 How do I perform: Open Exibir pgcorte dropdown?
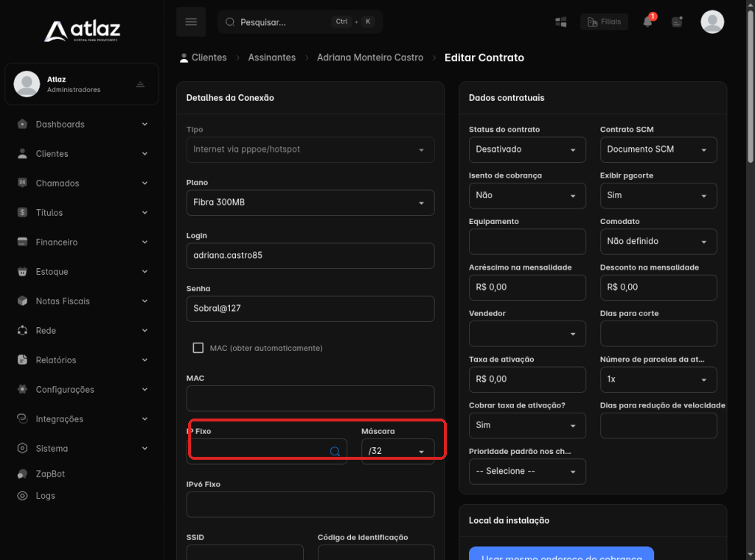pyautogui.click(x=658, y=195)
